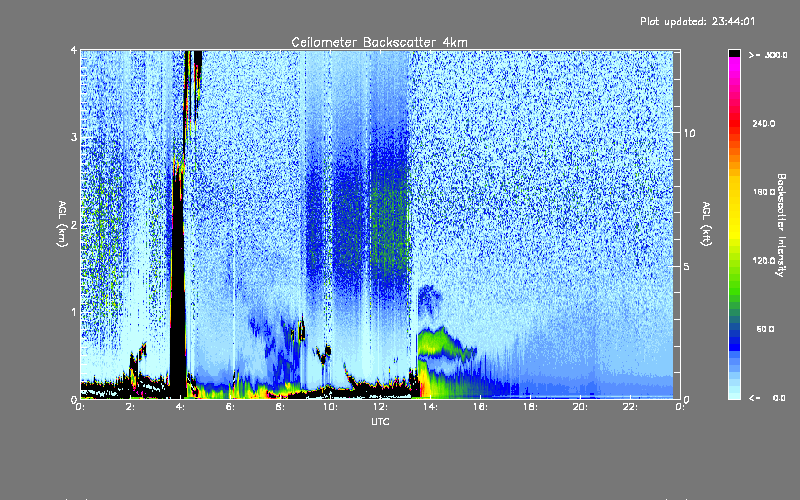The height and width of the screenshot is (500, 800).
Task: Click the left "AGL (km)" axis label
Action: (x=62, y=224)
